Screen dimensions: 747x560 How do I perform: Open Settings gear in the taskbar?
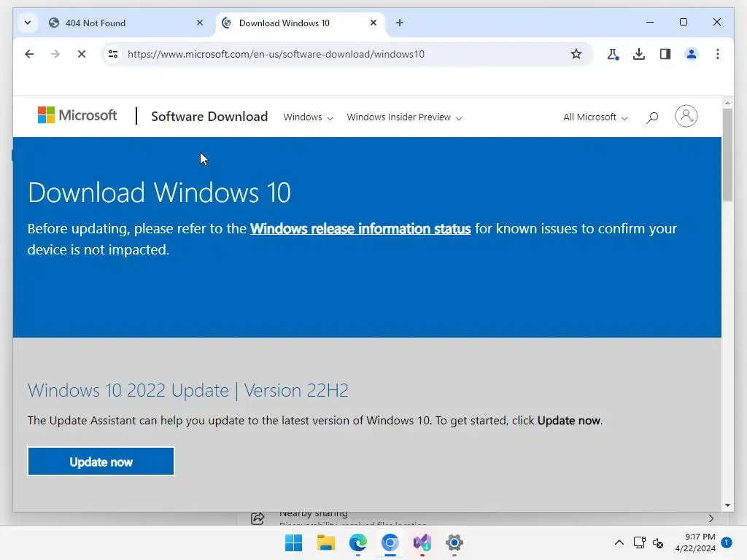point(454,542)
